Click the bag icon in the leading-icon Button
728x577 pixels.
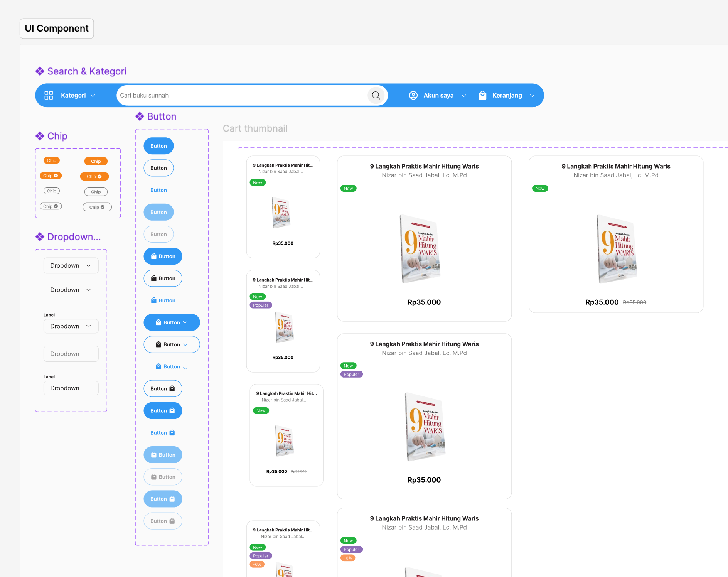[153, 256]
